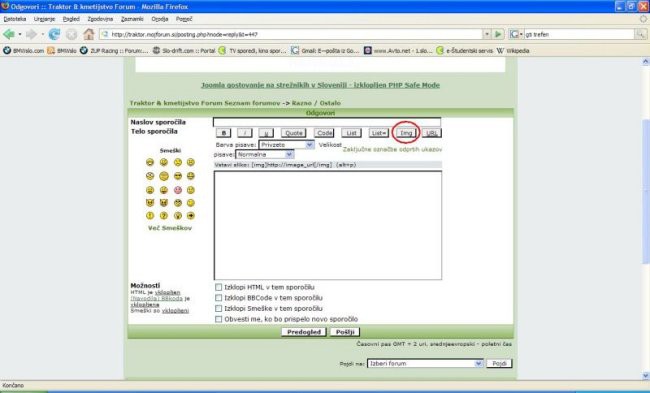This screenshot has width=650, height=393.
Task: Click the Code BBCode button
Action: click(324, 133)
